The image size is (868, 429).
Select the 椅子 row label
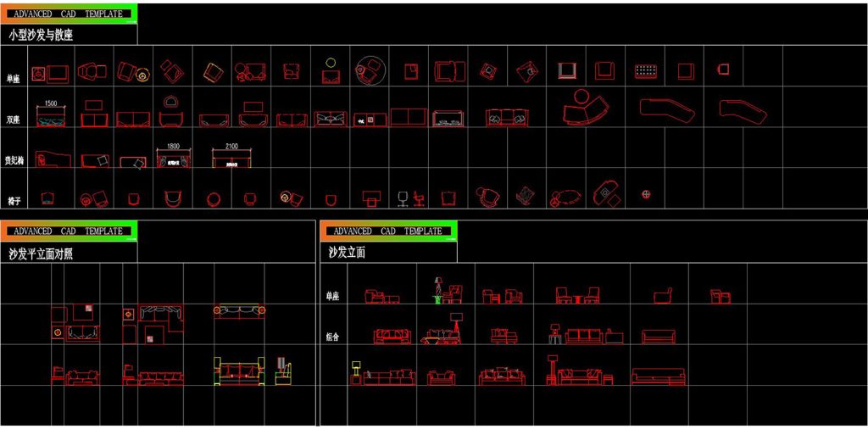[13, 200]
